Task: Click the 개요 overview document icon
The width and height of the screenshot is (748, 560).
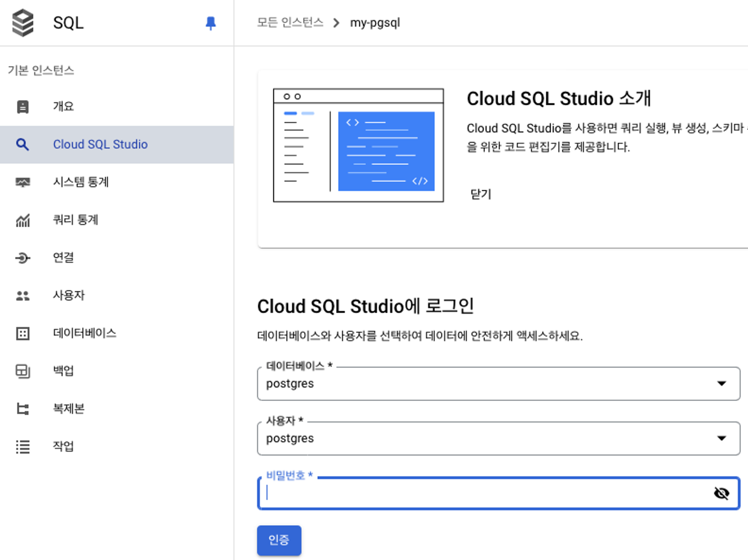Action: [23, 107]
